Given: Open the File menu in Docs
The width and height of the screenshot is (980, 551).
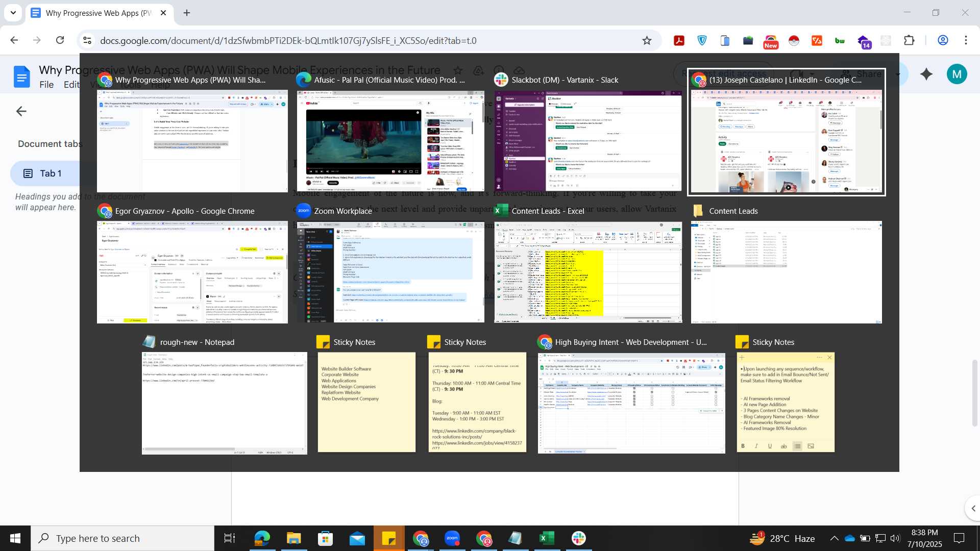Looking at the screenshot, I should pyautogui.click(x=46, y=85).
